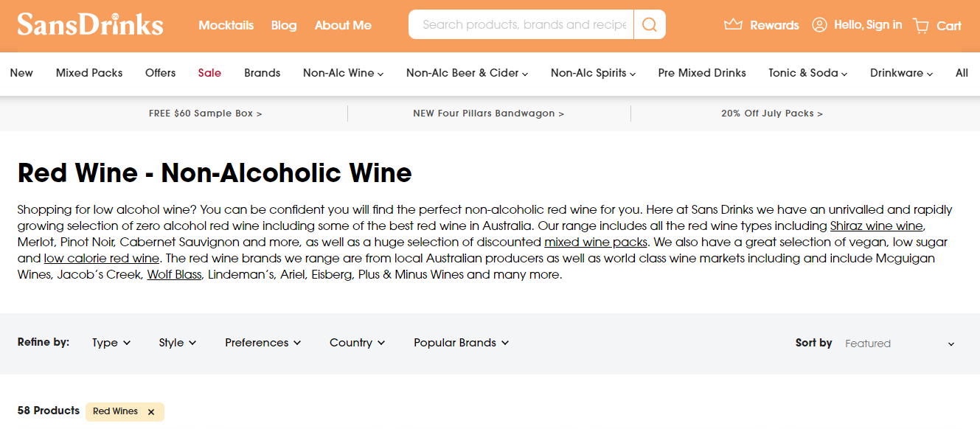Go to the Mocktails page
Viewport: 980px width, 429px height.
(226, 24)
